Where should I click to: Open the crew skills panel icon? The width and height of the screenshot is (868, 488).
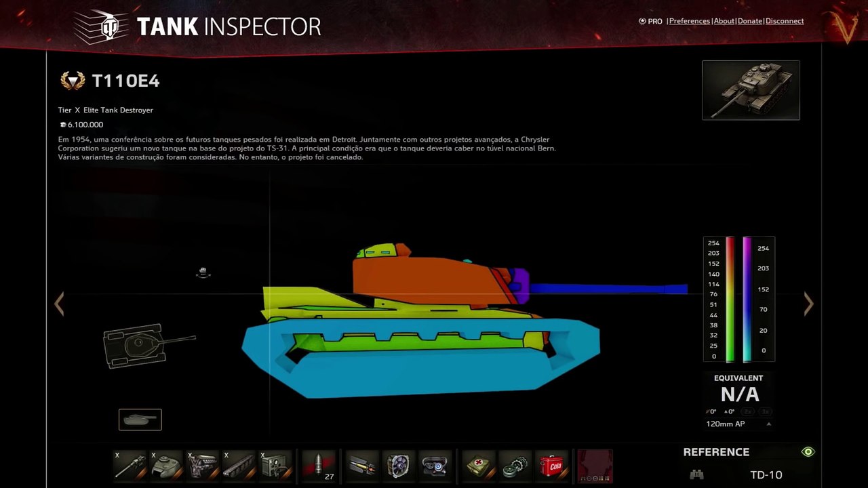pyautogui.click(x=595, y=466)
